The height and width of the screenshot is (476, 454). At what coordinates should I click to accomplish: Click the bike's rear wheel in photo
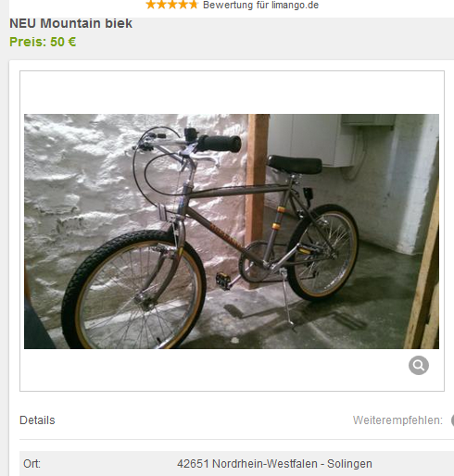(x=322, y=252)
